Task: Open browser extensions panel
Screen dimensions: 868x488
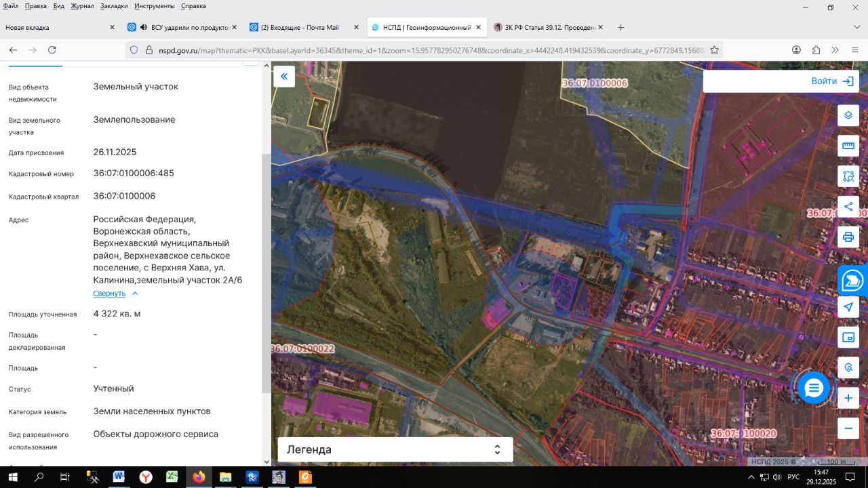Action: point(816,50)
